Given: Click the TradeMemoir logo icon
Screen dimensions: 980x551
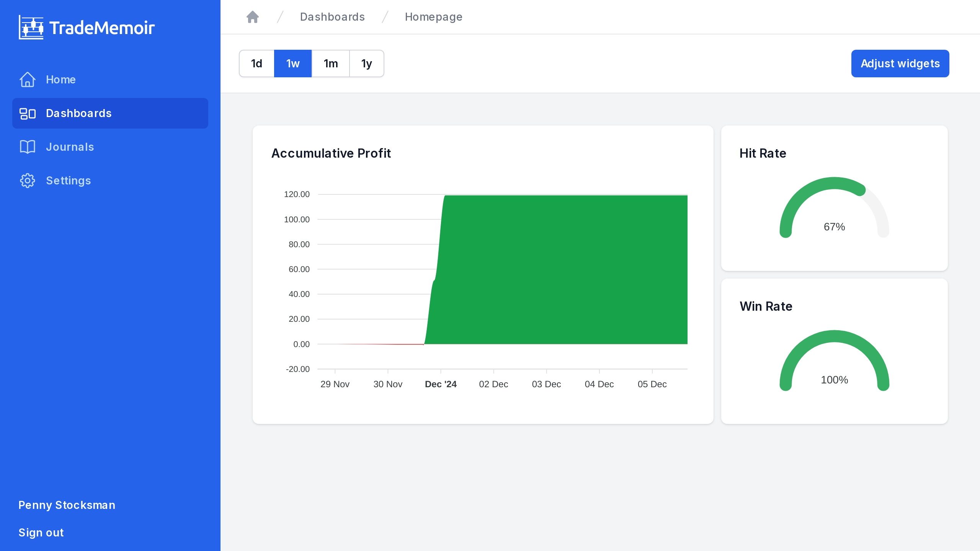Looking at the screenshot, I should click(x=30, y=27).
